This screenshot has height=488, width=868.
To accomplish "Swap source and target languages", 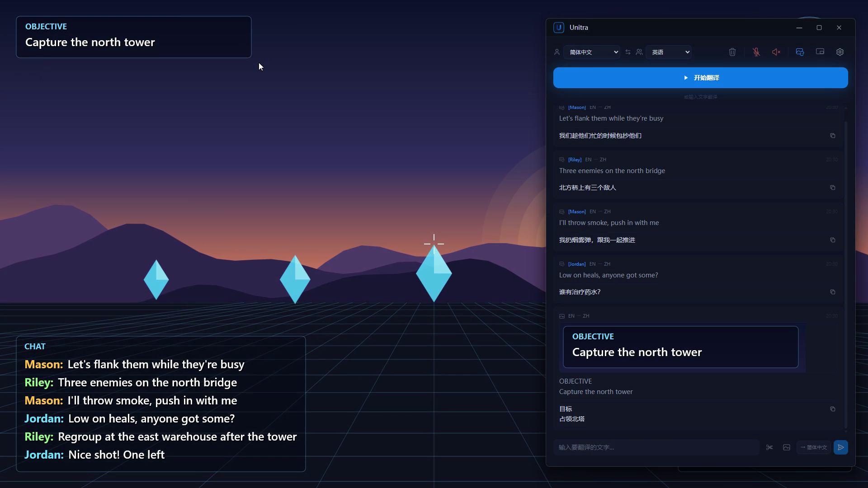I will 628,52.
